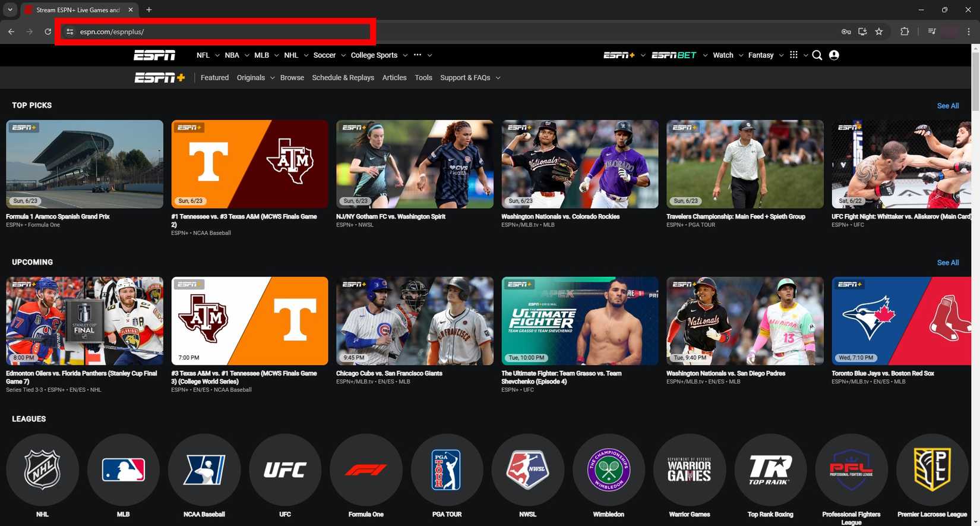
Task: Select the NHL league logo
Action: 42,470
